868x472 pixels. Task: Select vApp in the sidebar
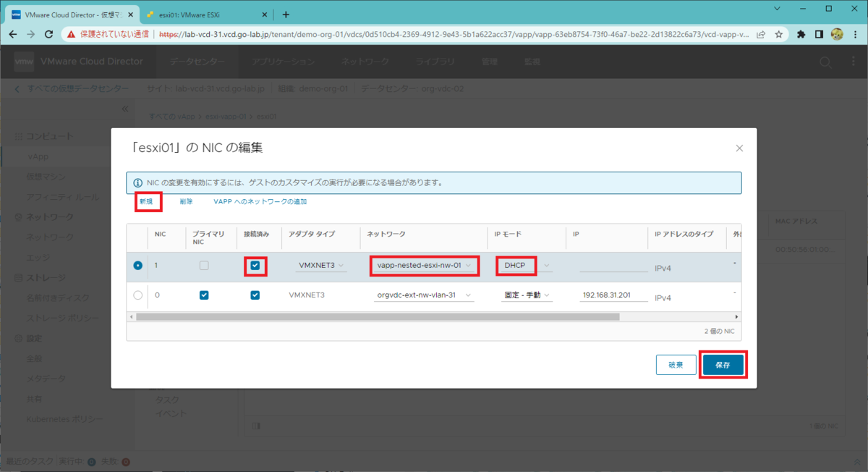pos(39,156)
